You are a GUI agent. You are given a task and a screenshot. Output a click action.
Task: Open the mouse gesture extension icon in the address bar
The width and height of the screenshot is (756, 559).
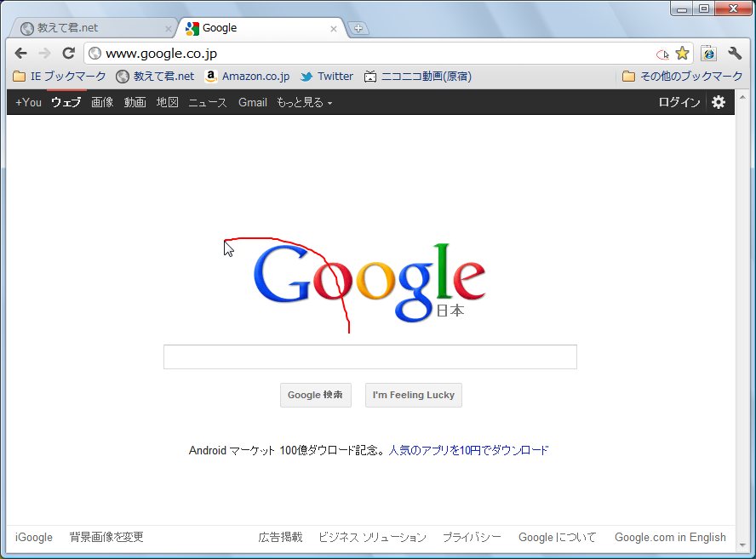click(662, 54)
